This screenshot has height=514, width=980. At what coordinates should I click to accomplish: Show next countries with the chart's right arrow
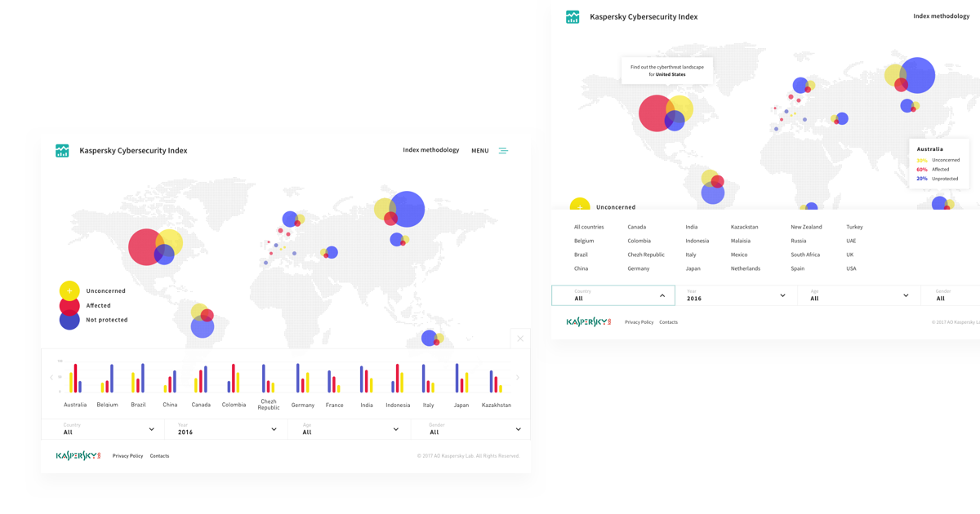[x=518, y=378]
